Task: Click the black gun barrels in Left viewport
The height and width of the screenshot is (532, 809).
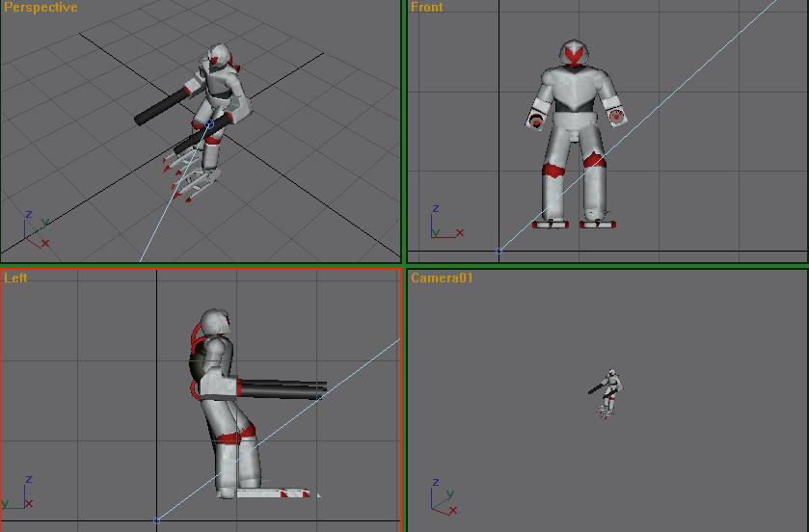Action: point(282,389)
